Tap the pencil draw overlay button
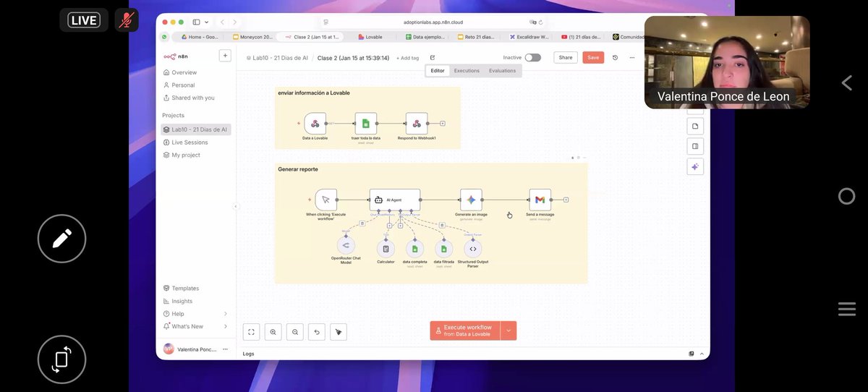The width and height of the screenshot is (868, 392). click(x=62, y=238)
